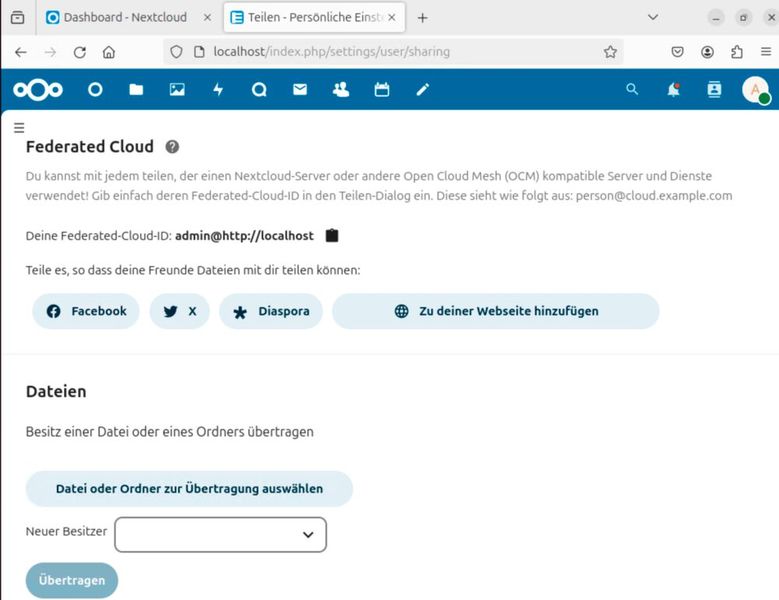Open the Nextcloud logo home link
The height and width of the screenshot is (600, 779).
pyautogui.click(x=38, y=90)
